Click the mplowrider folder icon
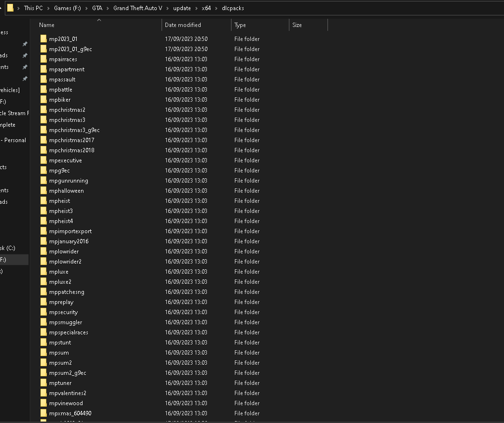The height and width of the screenshot is (423, 504). 43,251
